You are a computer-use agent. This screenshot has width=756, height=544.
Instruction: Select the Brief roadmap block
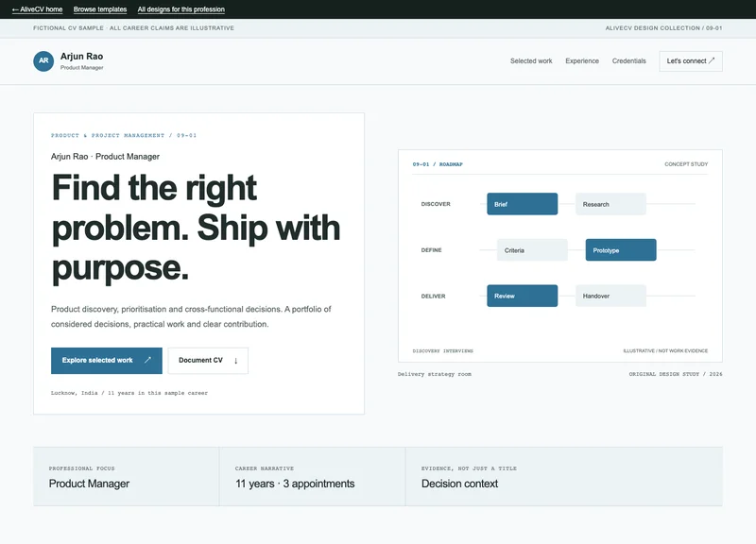coord(523,204)
